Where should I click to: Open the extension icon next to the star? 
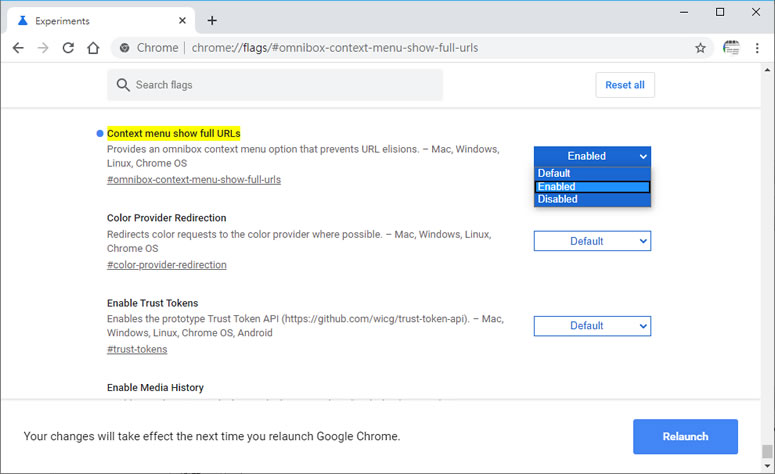point(731,48)
